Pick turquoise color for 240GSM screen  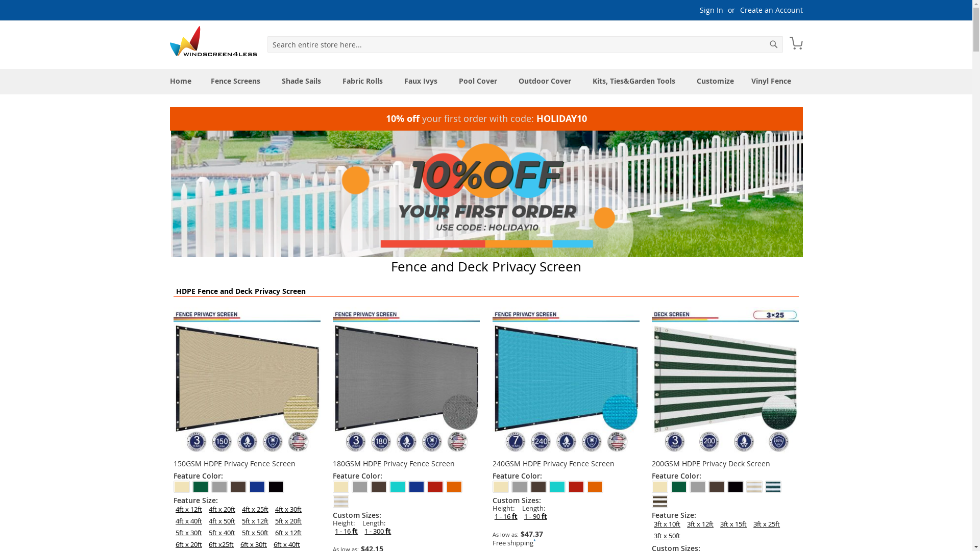557,487
